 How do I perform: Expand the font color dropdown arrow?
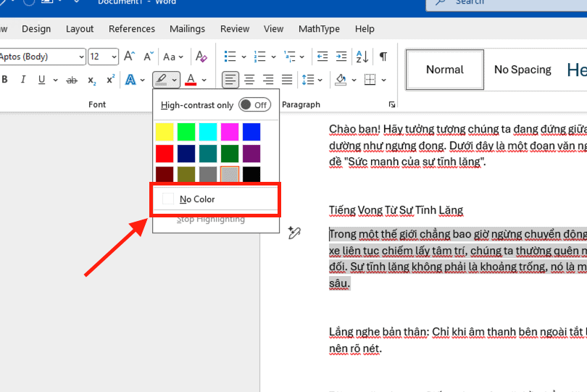(204, 80)
